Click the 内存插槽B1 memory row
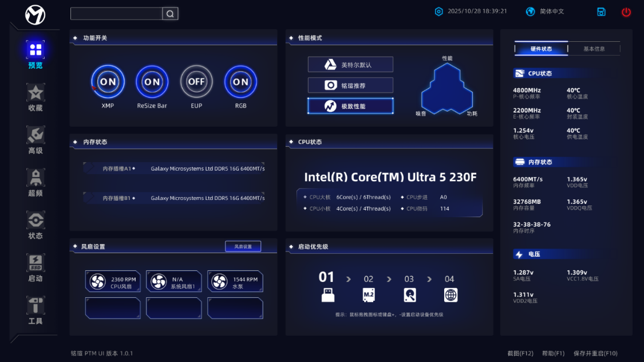Screen dimensions: 644x362 173,198
